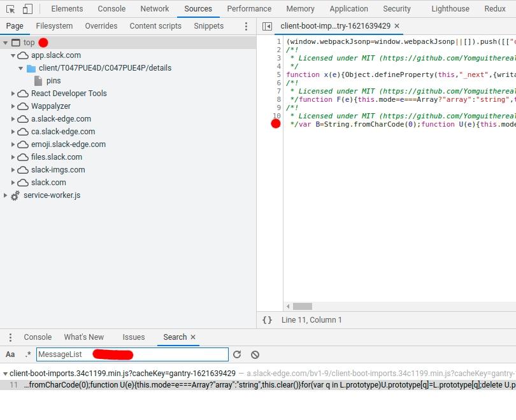Expand the files.slack.com tree node

pos(13,157)
